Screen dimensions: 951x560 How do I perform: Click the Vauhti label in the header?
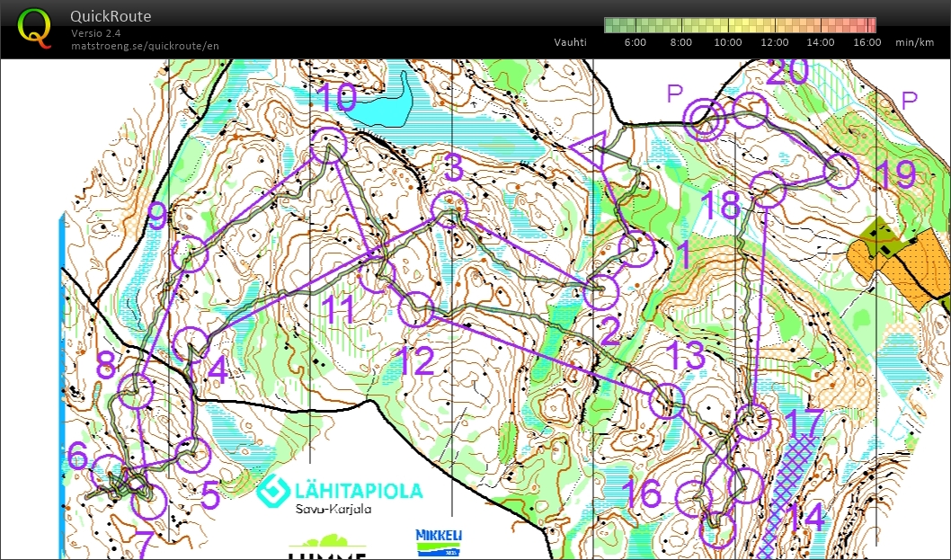coord(570,41)
